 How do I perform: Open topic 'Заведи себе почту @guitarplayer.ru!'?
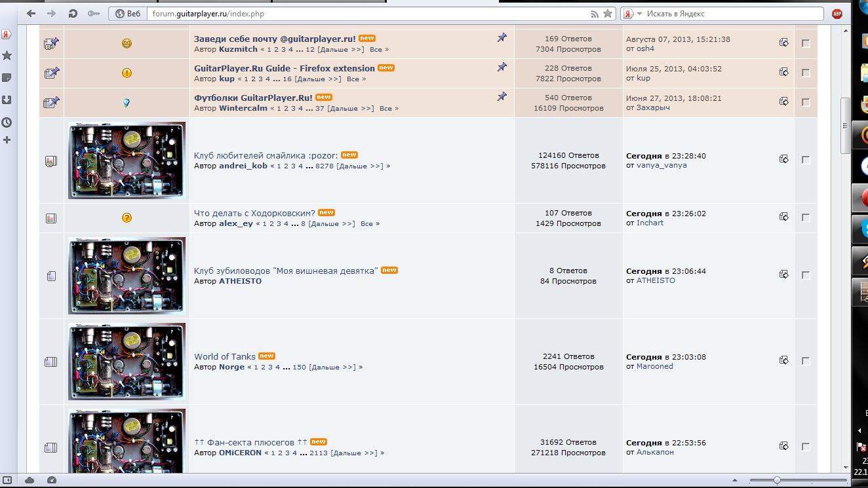coord(275,39)
